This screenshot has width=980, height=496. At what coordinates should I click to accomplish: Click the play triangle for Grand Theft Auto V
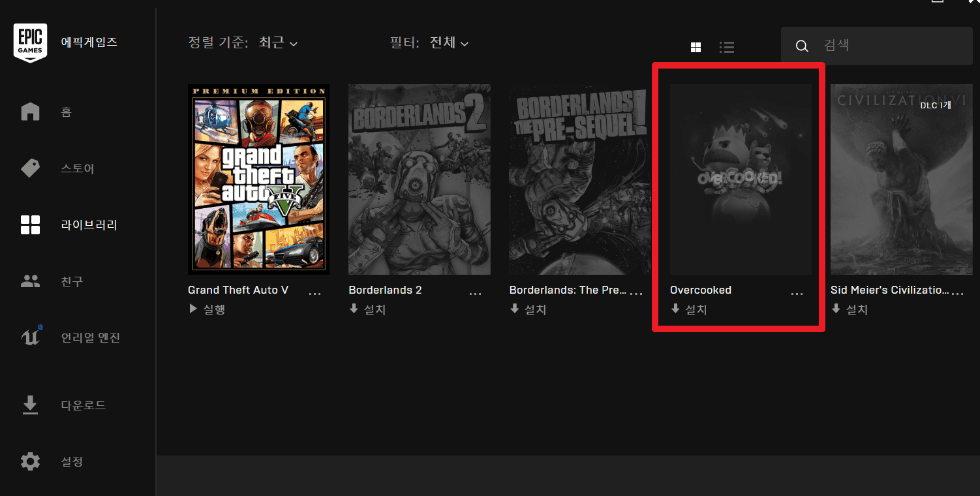[192, 309]
